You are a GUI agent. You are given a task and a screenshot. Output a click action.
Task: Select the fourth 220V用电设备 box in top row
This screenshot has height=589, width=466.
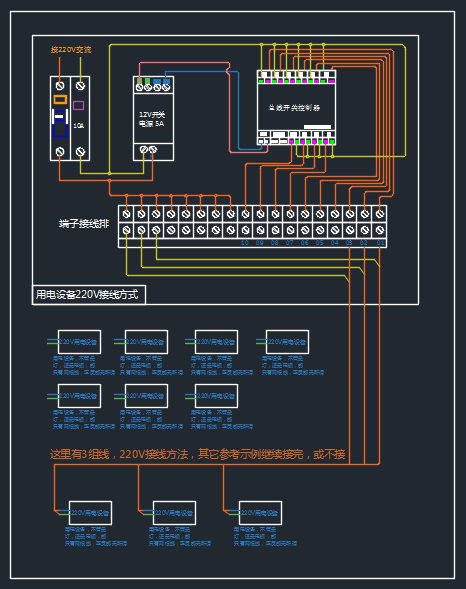(287, 342)
